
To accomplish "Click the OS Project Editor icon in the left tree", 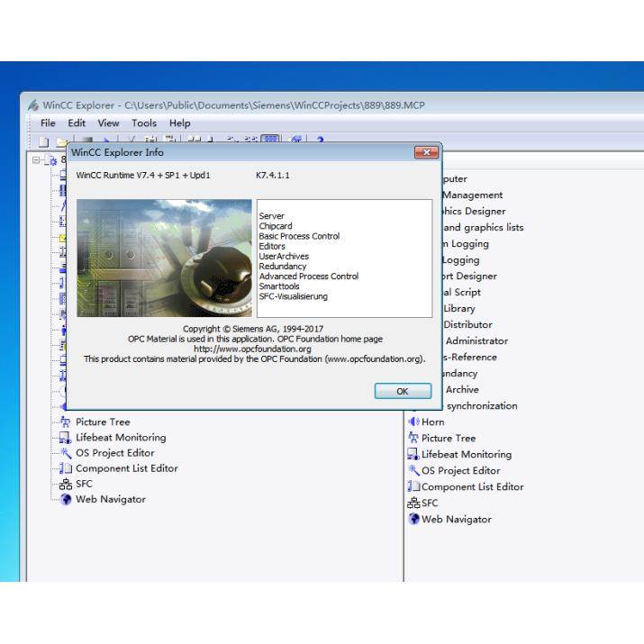I will point(66,453).
